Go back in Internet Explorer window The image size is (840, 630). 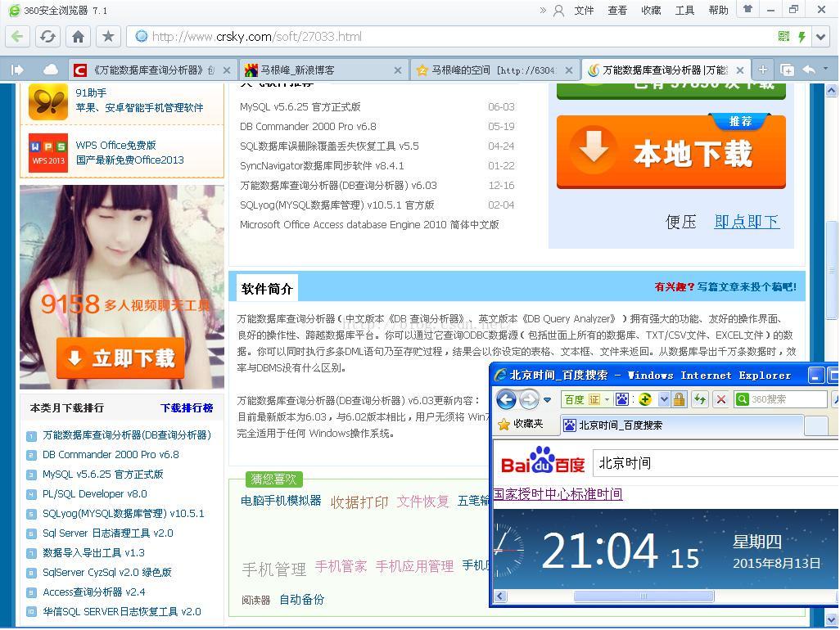pos(506,399)
